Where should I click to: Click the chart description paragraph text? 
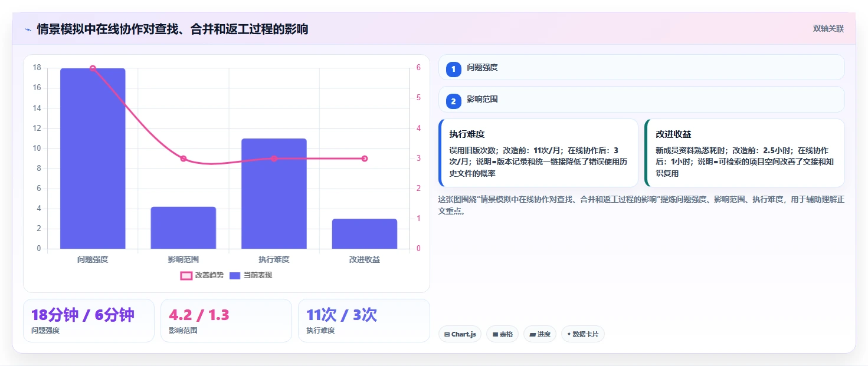(x=641, y=205)
